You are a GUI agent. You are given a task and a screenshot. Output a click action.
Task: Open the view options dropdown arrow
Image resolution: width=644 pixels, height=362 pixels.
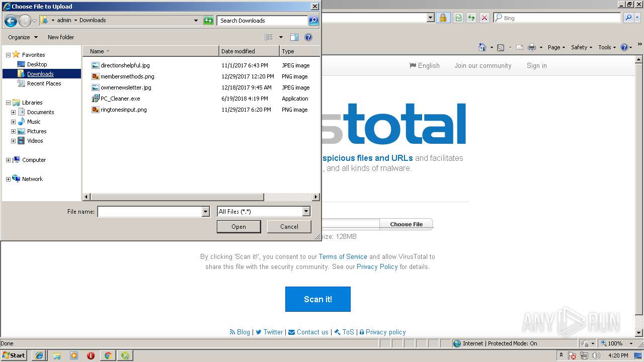point(281,37)
